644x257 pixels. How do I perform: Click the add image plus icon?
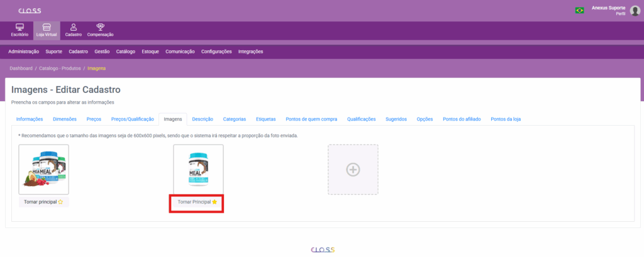(353, 169)
